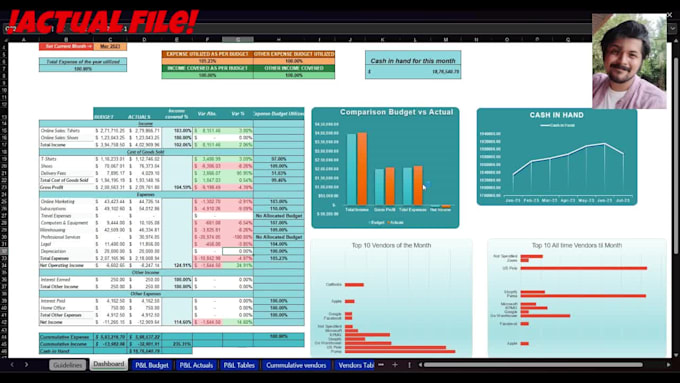The height and width of the screenshot is (383, 680).
Task: Click the webcam video thumbnail
Action: click(x=629, y=61)
